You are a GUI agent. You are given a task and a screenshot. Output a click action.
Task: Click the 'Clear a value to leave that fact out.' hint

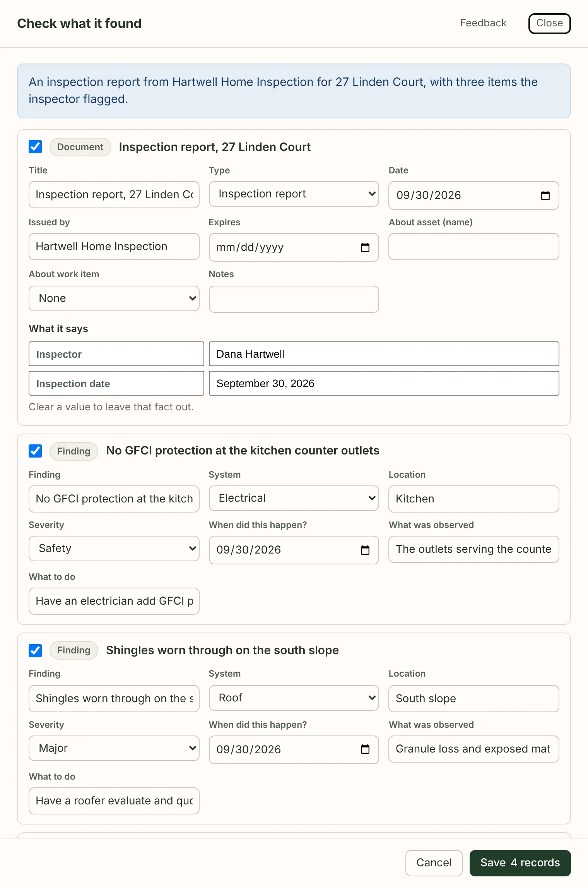[x=111, y=407]
